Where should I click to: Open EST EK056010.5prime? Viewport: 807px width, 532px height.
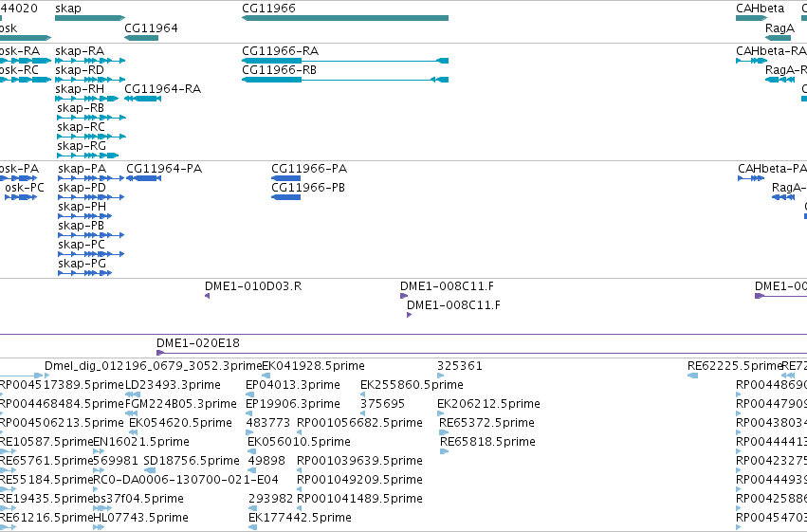coord(251,451)
